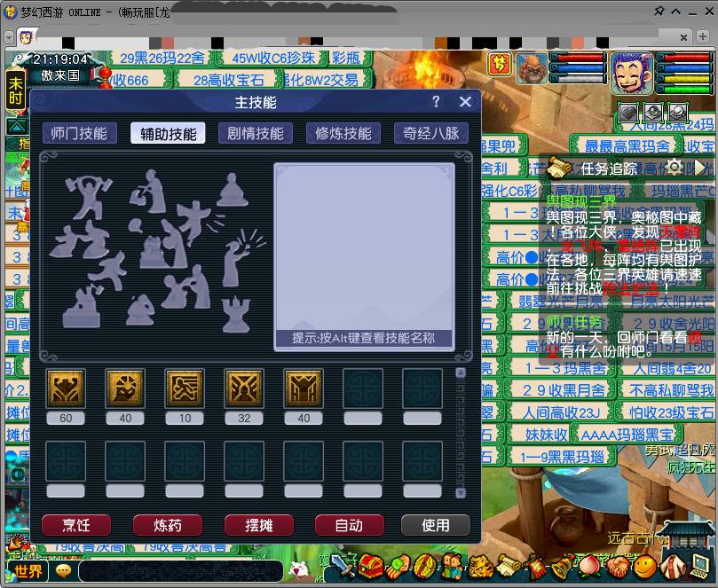Open the two-people team icon
Viewport: 718px width, 588px height.
tap(451, 568)
